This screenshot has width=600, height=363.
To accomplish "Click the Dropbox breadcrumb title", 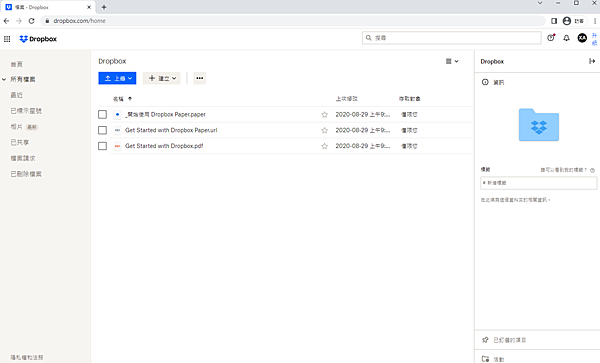I will point(112,61).
